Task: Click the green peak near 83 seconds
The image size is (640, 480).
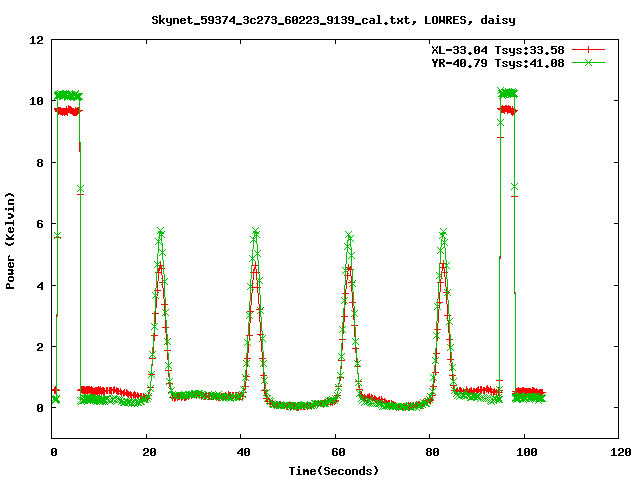Action: tap(443, 233)
